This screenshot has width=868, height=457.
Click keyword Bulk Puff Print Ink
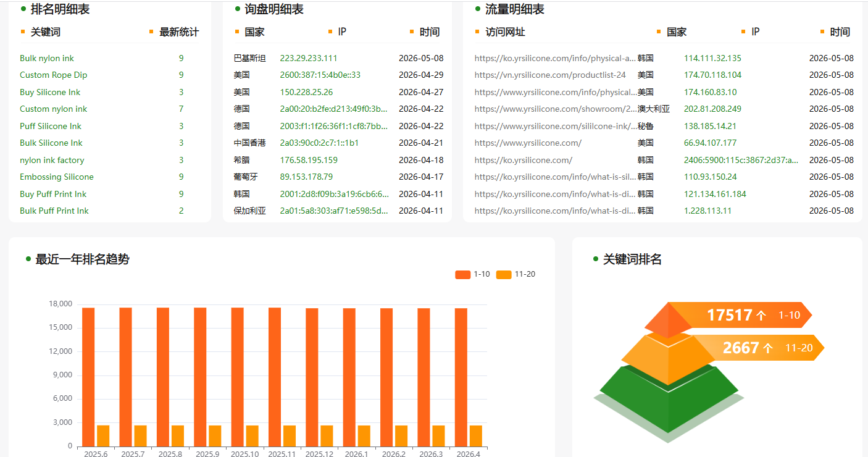tap(54, 211)
